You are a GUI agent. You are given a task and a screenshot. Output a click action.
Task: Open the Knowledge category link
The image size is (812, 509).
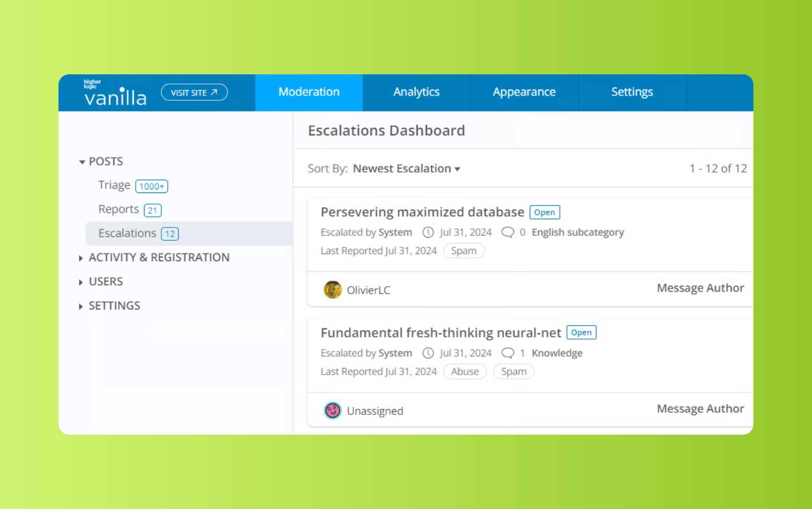[x=557, y=353]
